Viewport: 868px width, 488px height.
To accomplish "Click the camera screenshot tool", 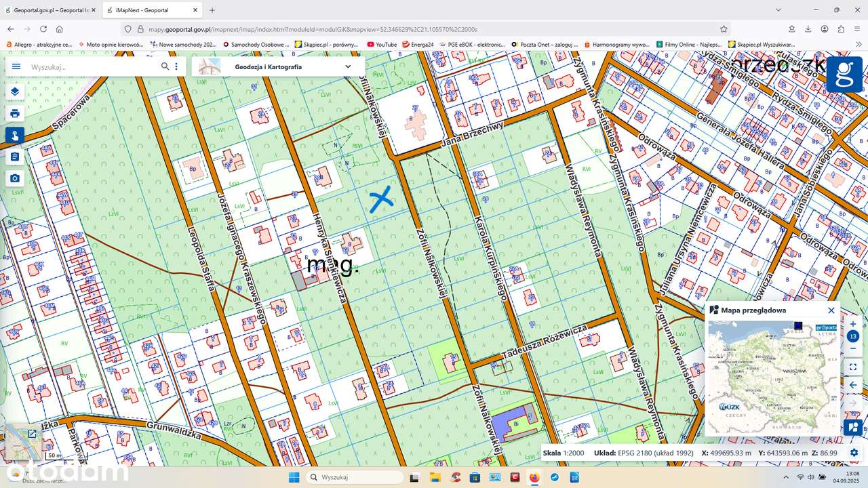I will click(15, 178).
